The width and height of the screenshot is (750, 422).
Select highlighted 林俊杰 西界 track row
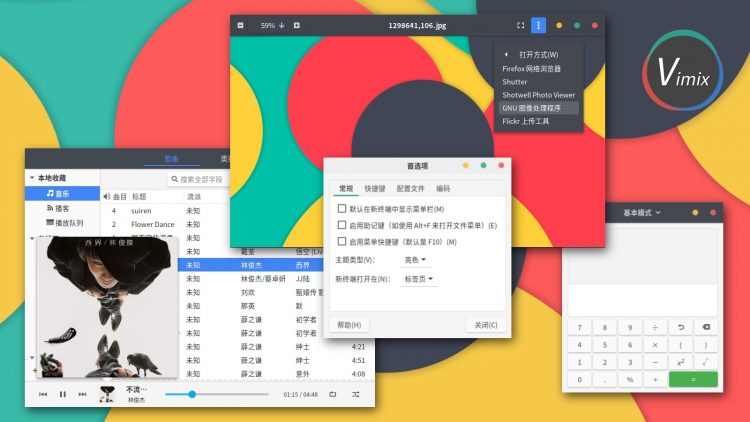pos(252,265)
